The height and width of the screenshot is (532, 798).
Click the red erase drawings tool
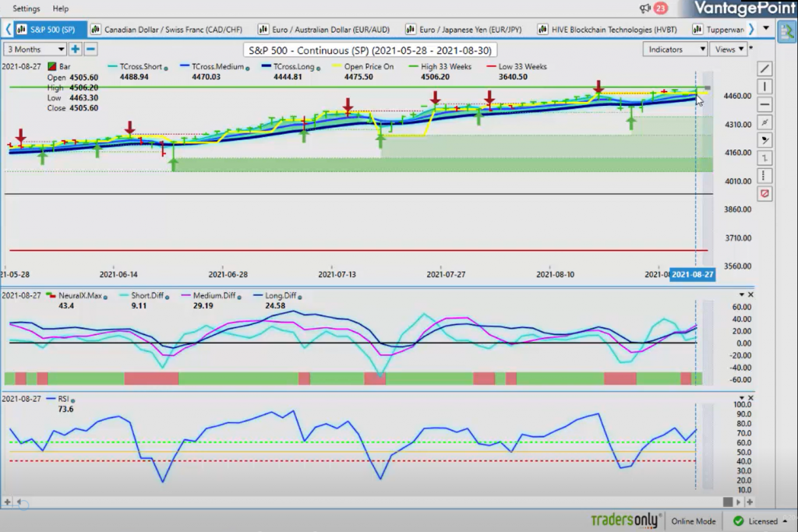point(764,194)
